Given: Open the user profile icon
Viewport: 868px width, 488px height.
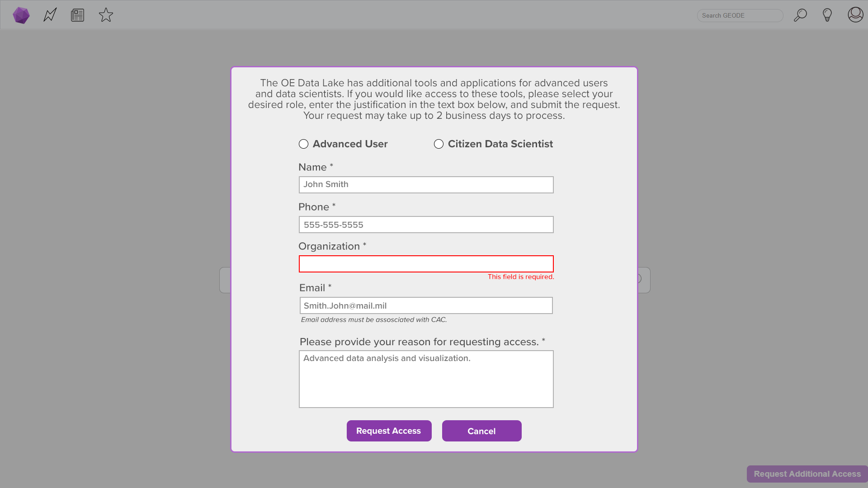Looking at the screenshot, I should click(x=855, y=15).
